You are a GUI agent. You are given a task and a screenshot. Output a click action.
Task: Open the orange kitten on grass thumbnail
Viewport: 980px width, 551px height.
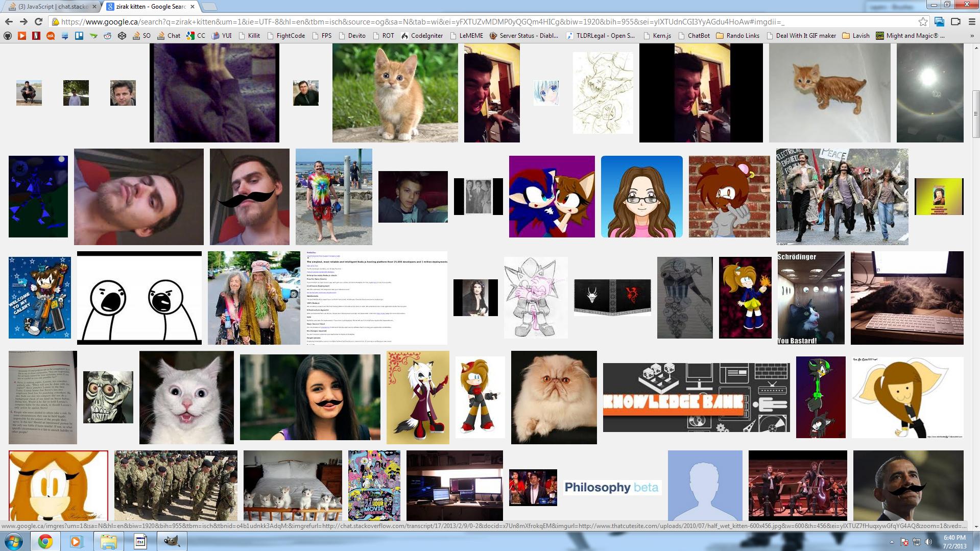tap(395, 92)
